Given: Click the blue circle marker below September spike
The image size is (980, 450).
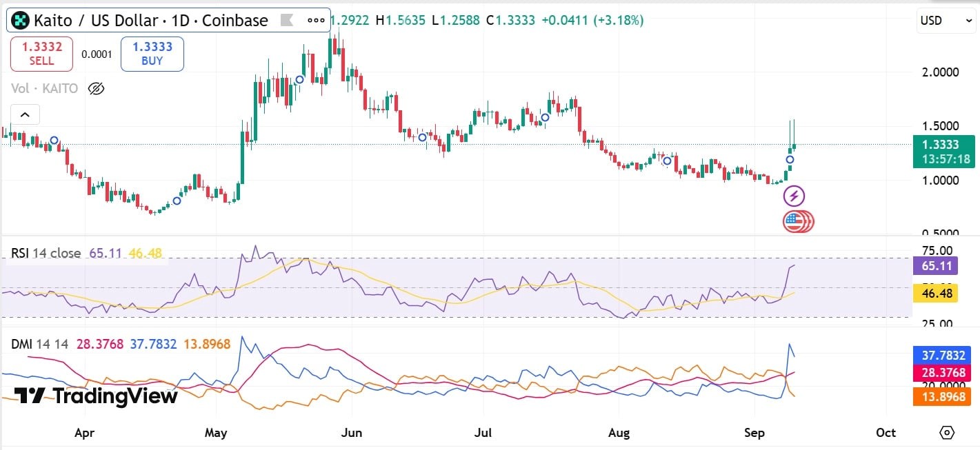Looking at the screenshot, I should point(790,160).
